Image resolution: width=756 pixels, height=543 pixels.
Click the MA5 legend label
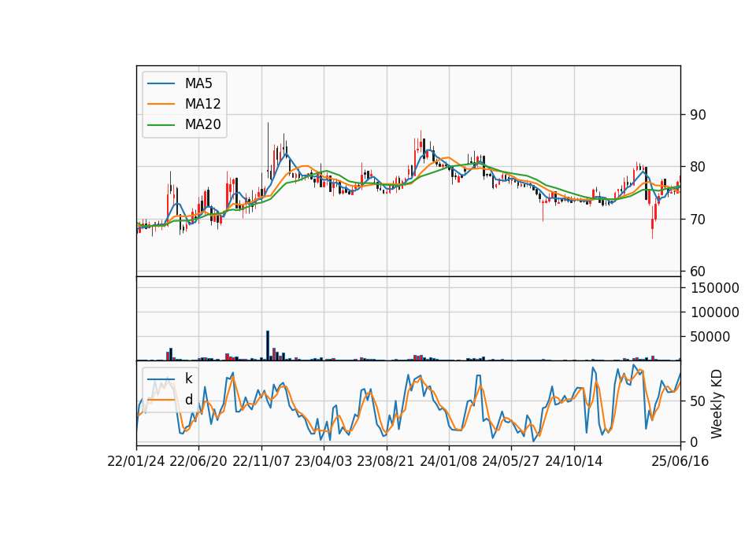[198, 83]
